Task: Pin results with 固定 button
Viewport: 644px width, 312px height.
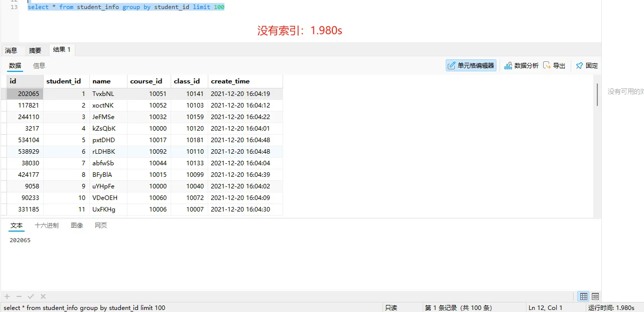Action: (x=587, y=65)
